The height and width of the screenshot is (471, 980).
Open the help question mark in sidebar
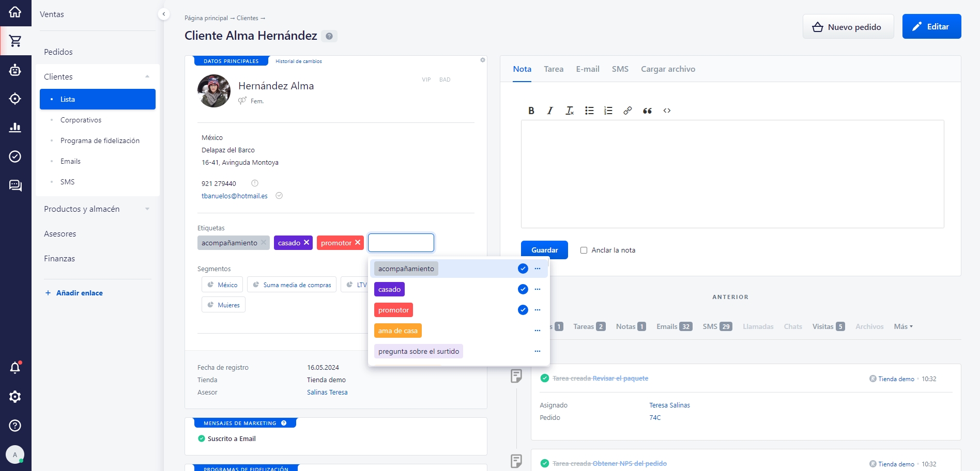coord(15,426)
